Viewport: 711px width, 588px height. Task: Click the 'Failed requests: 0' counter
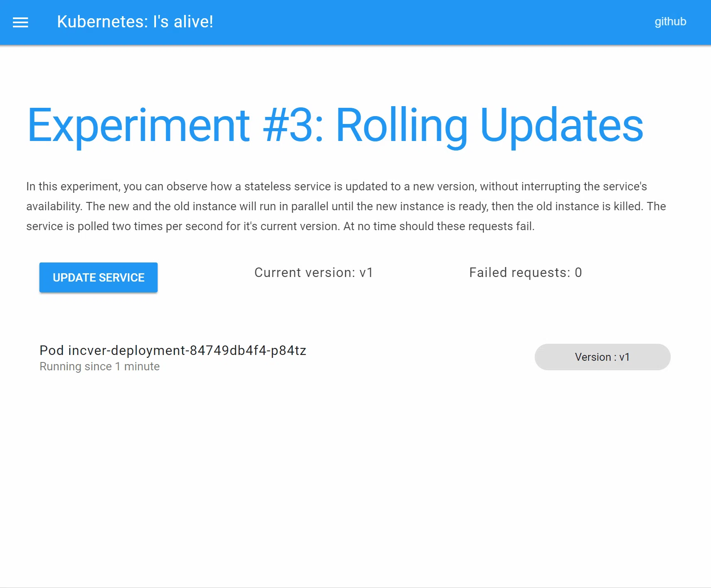tap(526, 272)
